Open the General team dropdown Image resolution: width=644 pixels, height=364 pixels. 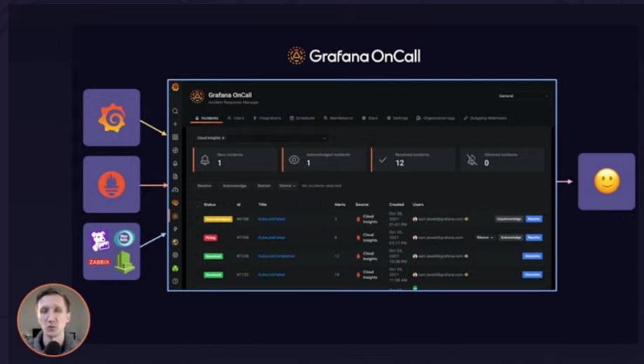pyautogui.click(x=523, y=96)
